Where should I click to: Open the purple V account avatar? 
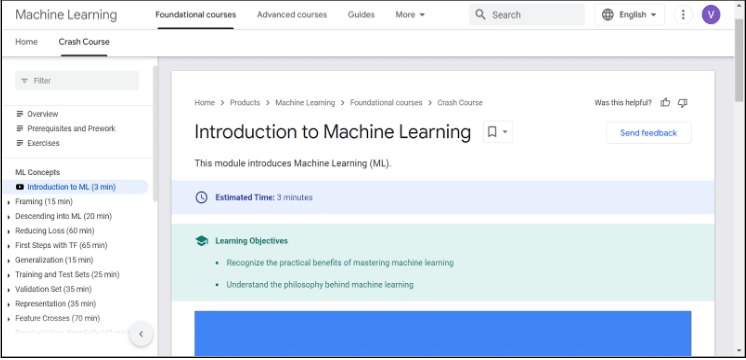(x=711, y=15)
